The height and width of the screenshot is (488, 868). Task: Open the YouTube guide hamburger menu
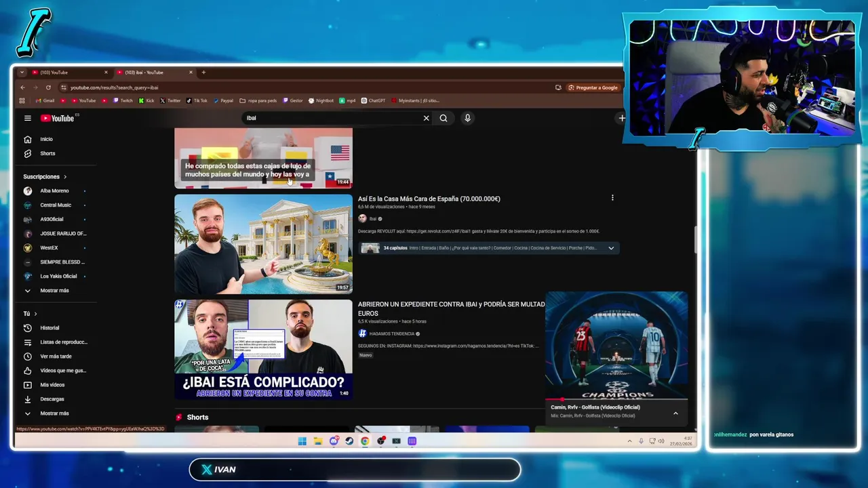(27, 118)
